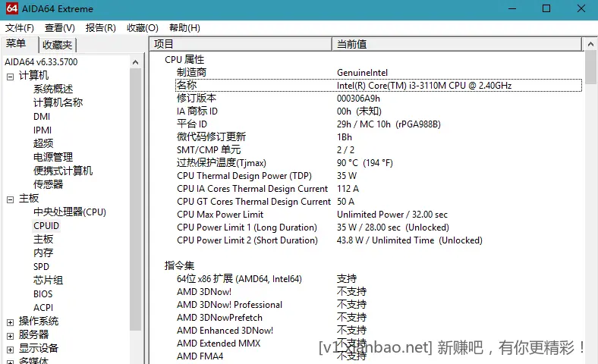This screenshot has width=598, height=364.
Task: Open 传感器 in the sidebar
Action: pyautogui.click(x=48, y=184)
